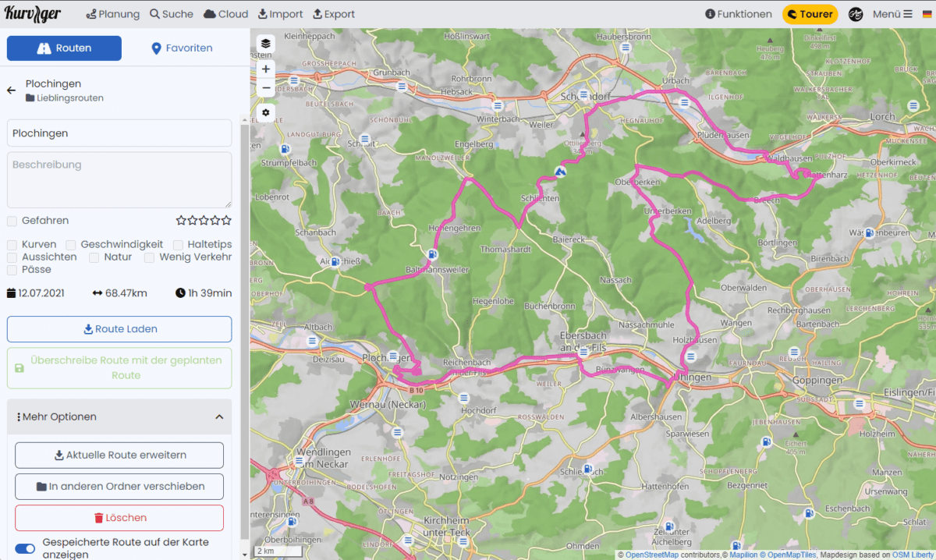
Task: Click the fuel station marker at Aichschieß
Action: point(335,262)
